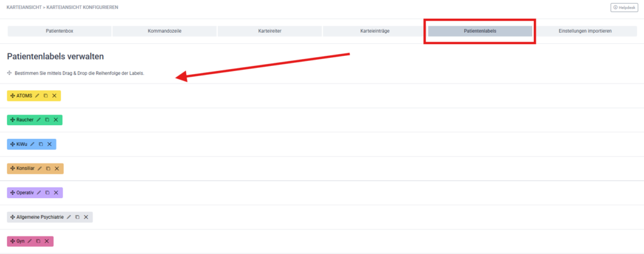This screenshot has width=644, height=254.
Task: Delete the KiWu label
Action: pos(49,144)
